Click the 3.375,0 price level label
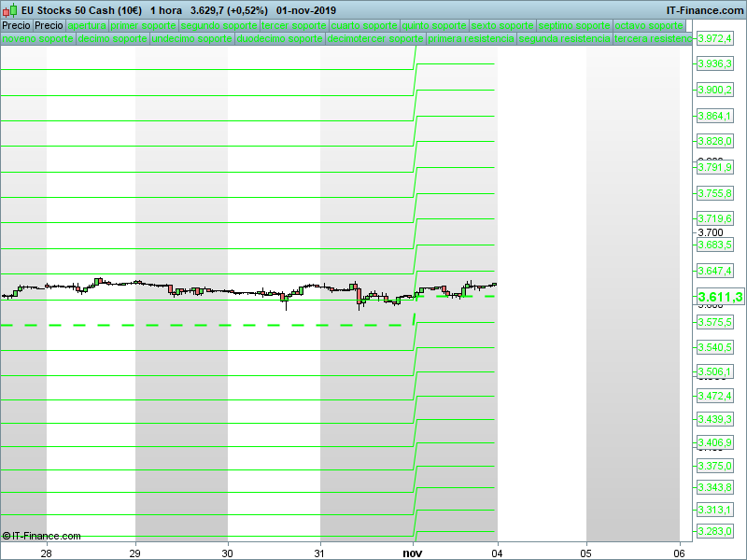 (714, 466)
